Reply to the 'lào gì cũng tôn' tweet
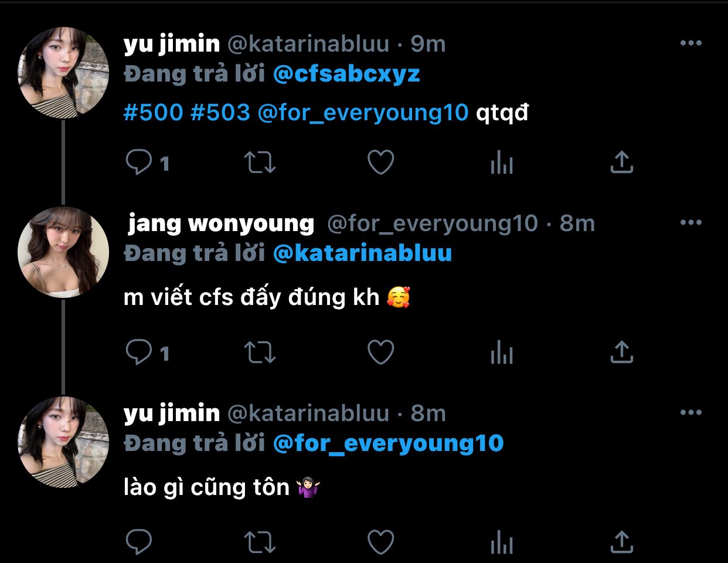 point(139,542)
